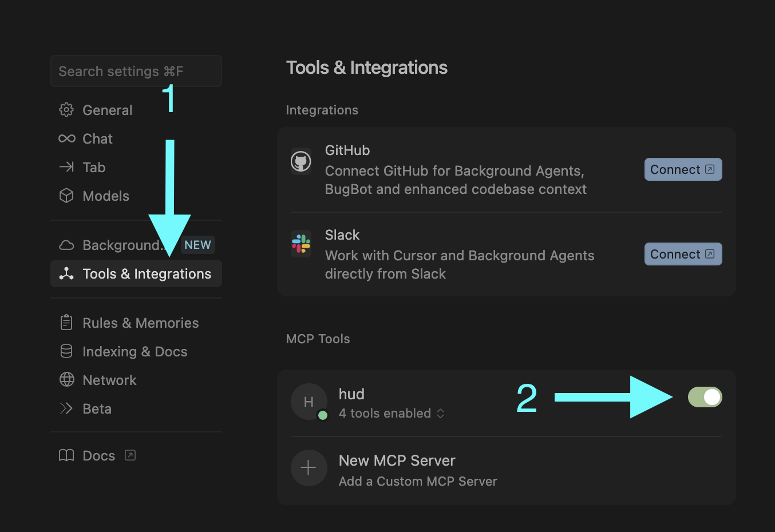Open Background agents section
This screenshot has height=532, width=775.
tap(136, 245)
